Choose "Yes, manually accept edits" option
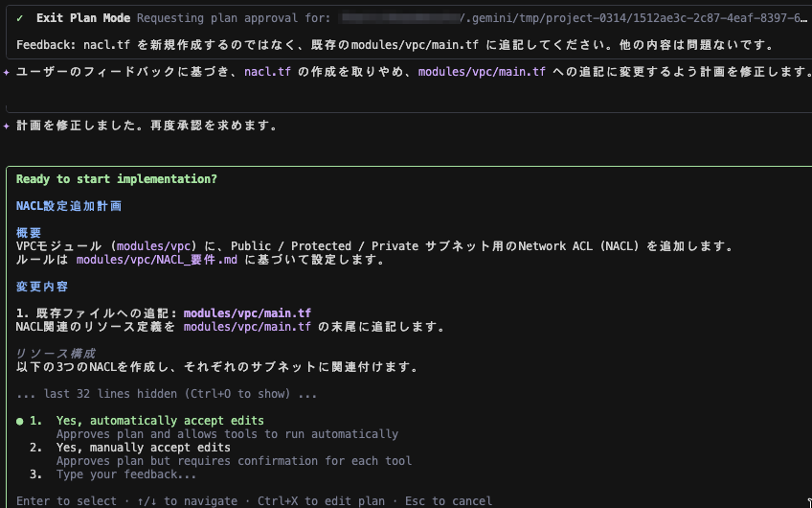Image resolution: width=812 pixels, height=508 pixels. coord(143,448)
